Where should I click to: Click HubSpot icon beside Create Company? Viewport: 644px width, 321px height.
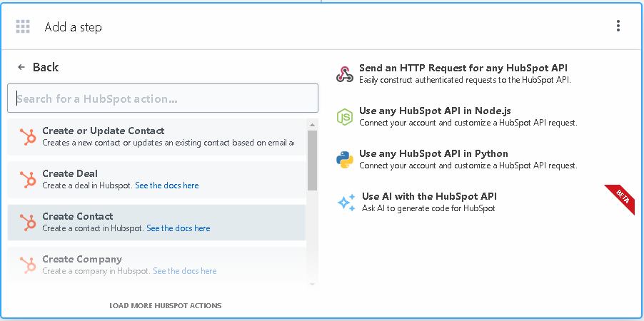[x=29, y=265]
